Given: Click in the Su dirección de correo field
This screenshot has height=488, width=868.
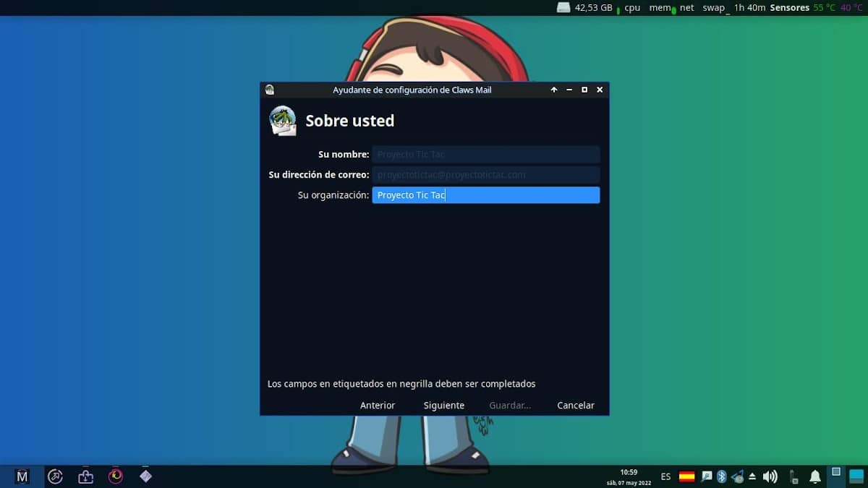Looking at the screenshot, I should tap(485, 175).
